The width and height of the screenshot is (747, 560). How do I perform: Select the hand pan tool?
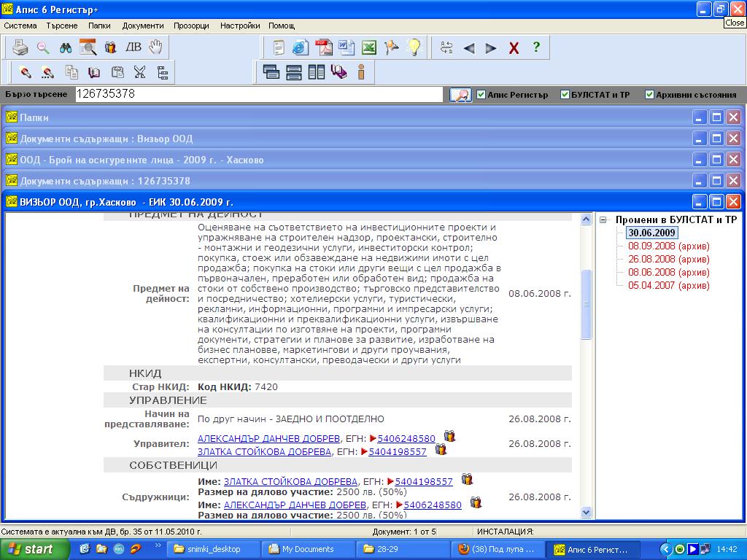pos(155,47)
